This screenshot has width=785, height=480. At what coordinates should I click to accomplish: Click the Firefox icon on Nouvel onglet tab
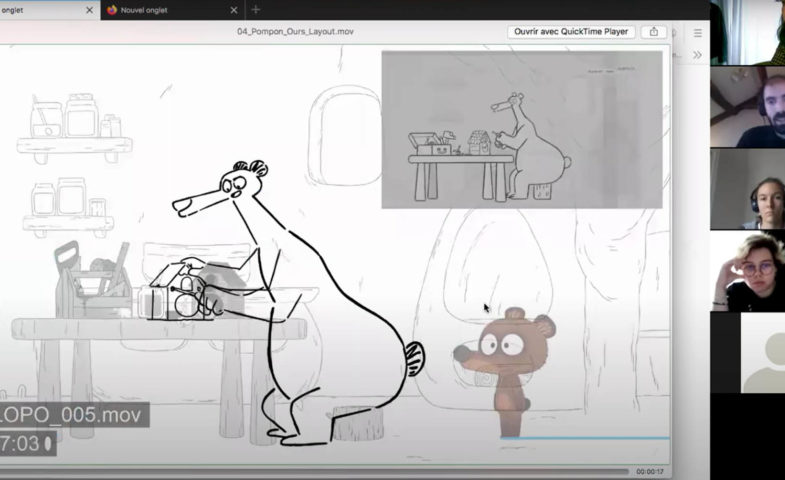pyautogui.click(x=112, y=10)
